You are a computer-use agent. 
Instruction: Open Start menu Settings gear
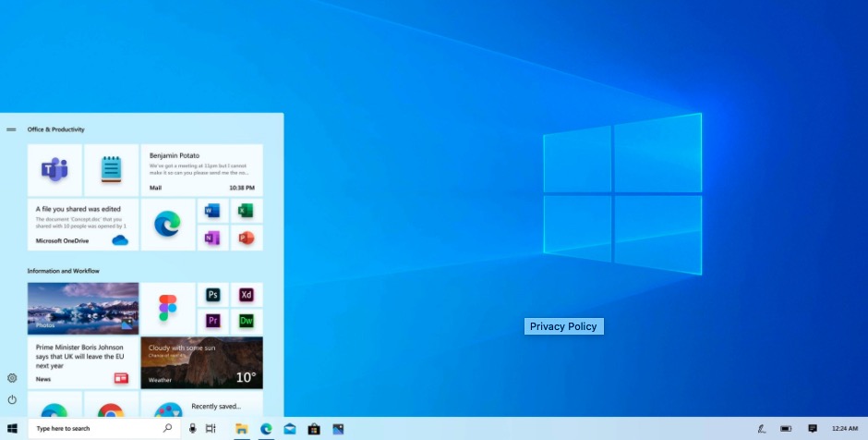(12, 378)
